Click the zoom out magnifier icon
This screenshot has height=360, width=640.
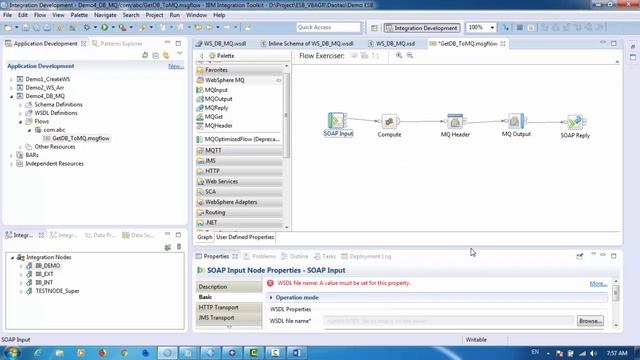click(x=410, y=56)
